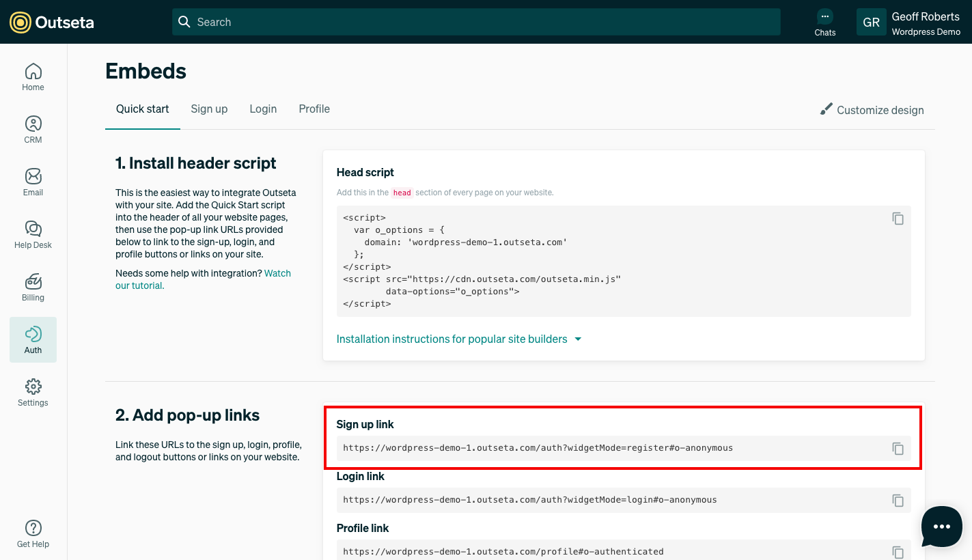The width and height of the screenshot is (972, 560).
Task: Open Settings gear in sidebar
Action: pyautogui.click(x=33, y=393)
